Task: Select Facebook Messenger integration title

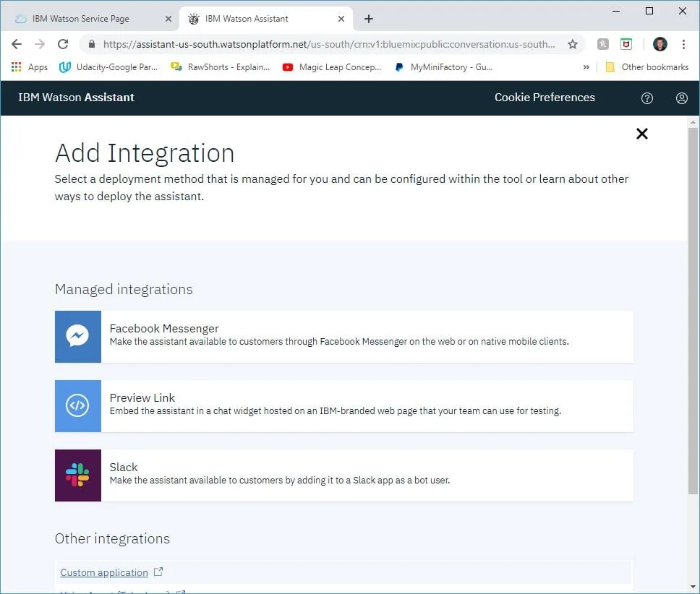Action: tap(164, 328)
